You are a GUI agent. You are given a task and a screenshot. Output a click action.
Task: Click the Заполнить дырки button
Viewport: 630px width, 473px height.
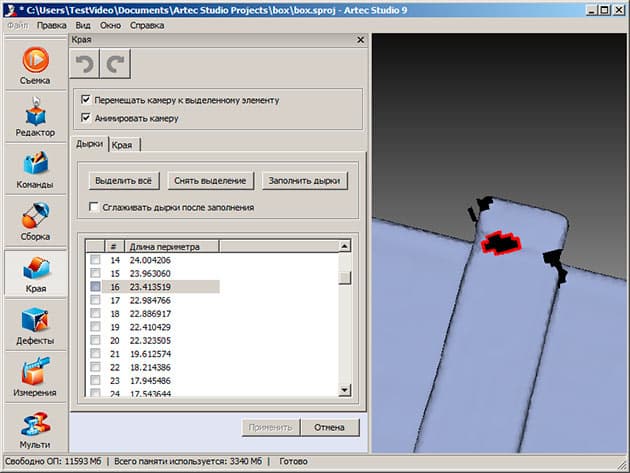tap(305, 181)
